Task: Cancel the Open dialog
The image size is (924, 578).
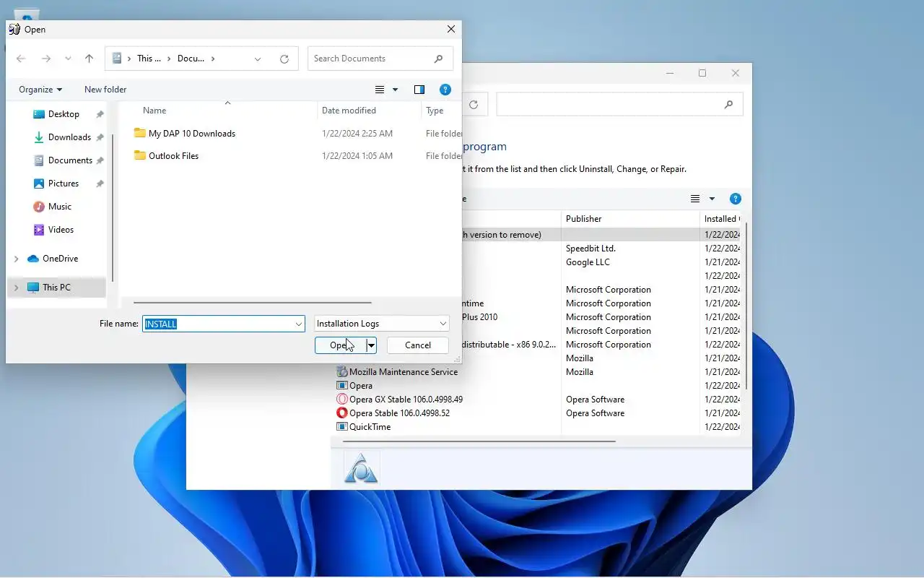Action: 418,345
